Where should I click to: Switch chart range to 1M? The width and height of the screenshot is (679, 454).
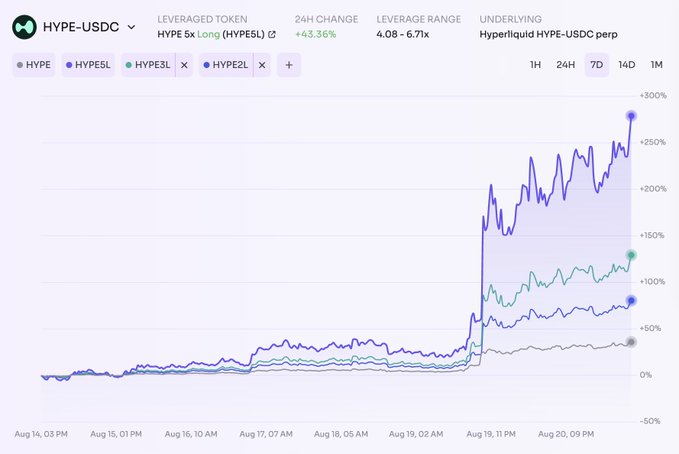tap(656, 65)
